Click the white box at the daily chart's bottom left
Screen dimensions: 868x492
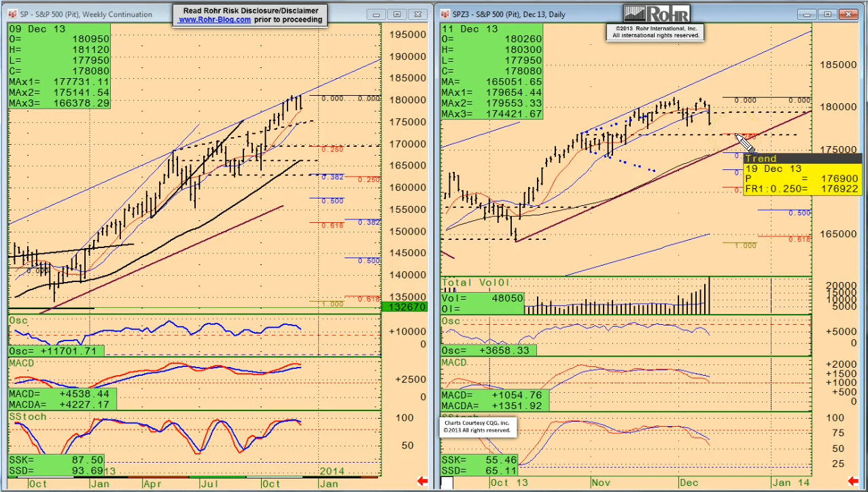tap(447, 482)
